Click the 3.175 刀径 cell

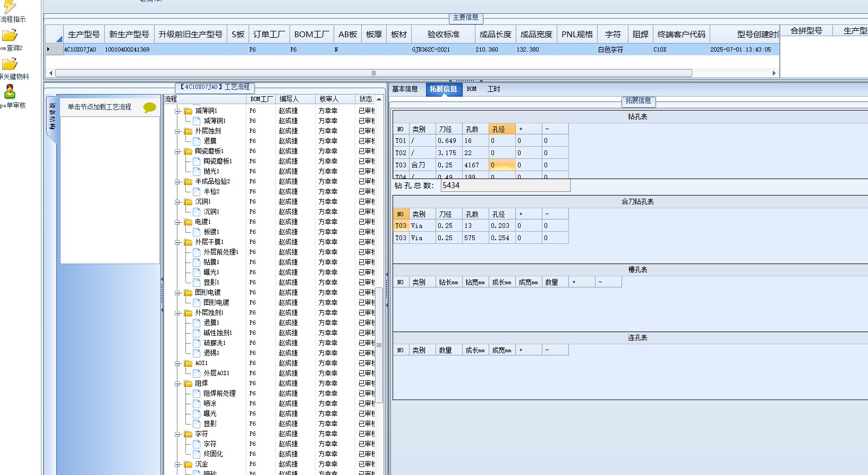(x=449, y=153)
